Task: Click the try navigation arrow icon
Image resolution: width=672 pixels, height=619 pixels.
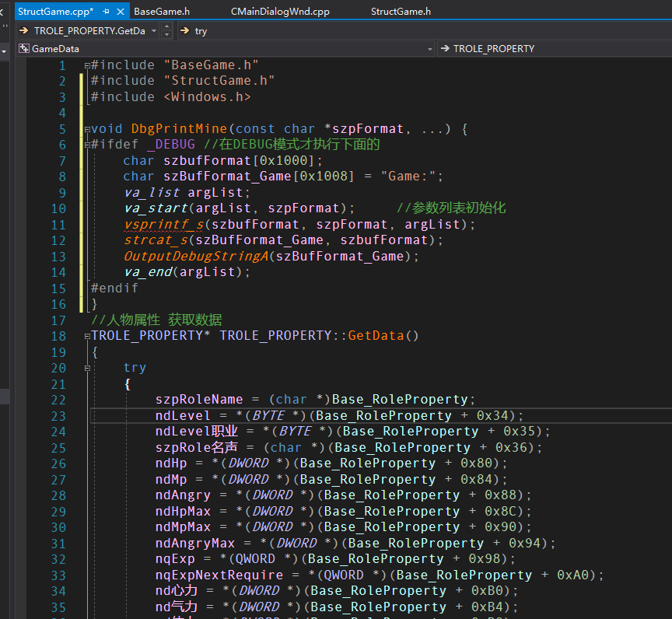Action: (x=184, y=30)
